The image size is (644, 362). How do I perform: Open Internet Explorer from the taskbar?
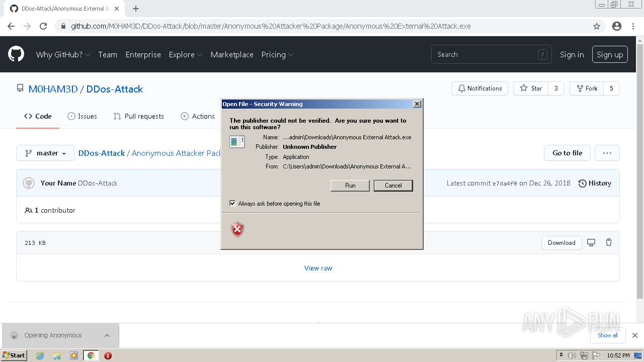tap(40, 355)
